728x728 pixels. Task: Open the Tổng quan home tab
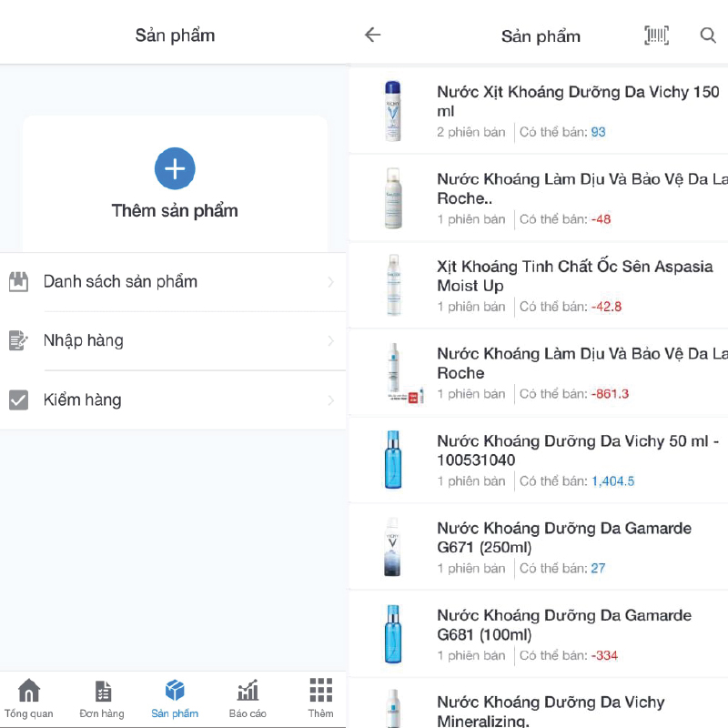[29, 699]
